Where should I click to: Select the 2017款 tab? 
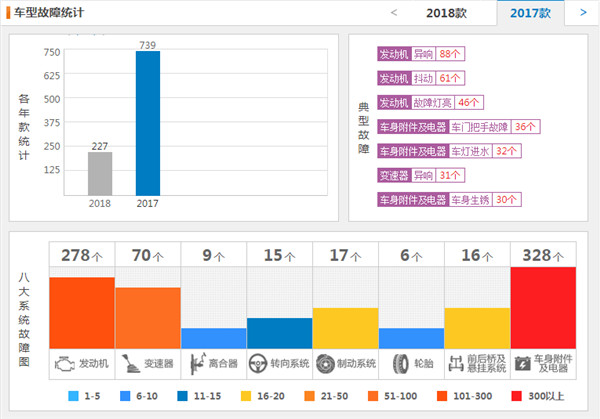coord(530,13)
